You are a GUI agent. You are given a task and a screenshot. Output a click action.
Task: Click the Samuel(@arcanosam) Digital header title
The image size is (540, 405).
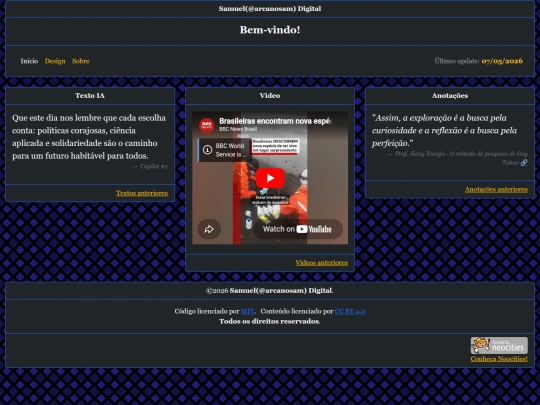[270, 9]
